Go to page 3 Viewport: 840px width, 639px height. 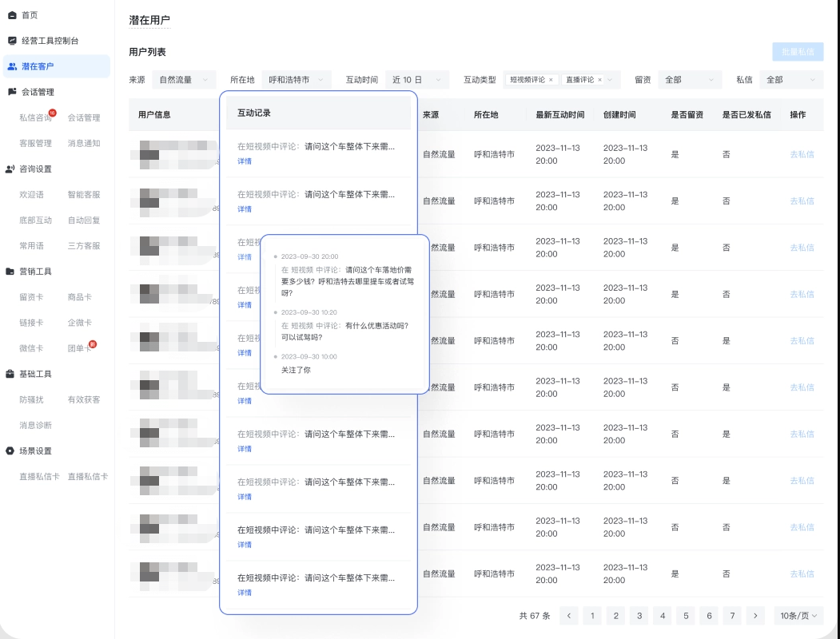pyautogui.click(x=639, y=616)
